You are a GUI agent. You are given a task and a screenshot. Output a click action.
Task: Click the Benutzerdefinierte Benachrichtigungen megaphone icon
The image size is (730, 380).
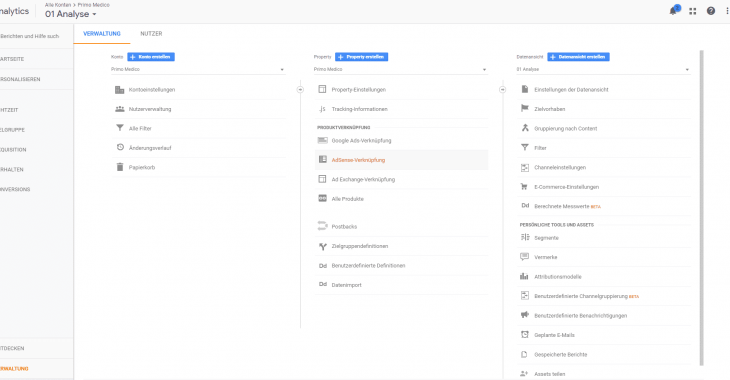525,315
